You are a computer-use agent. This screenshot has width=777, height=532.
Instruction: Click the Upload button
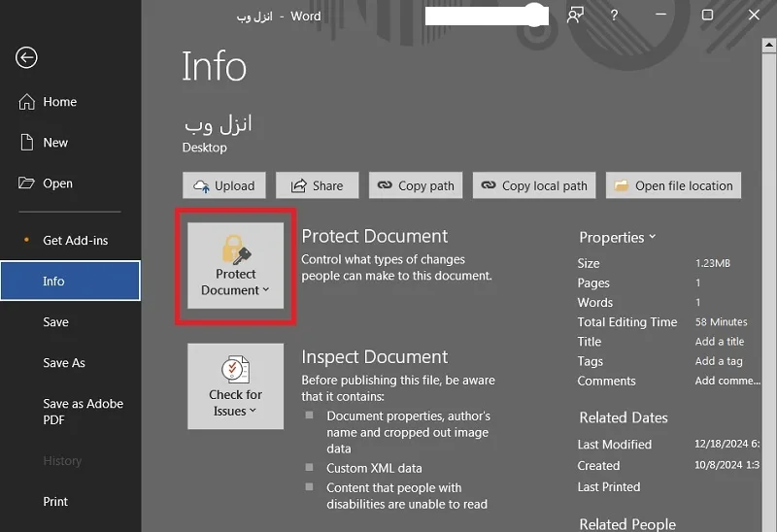pyautogui.click(x=224, y=185)
